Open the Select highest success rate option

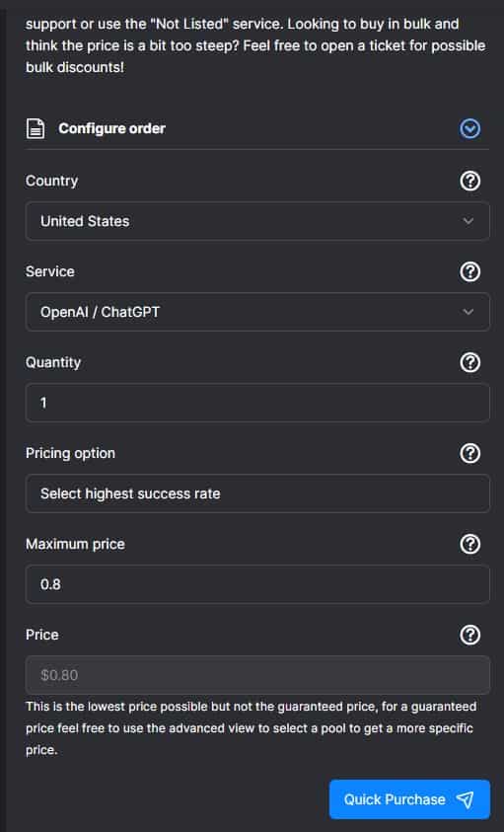[x=257, y=493]
